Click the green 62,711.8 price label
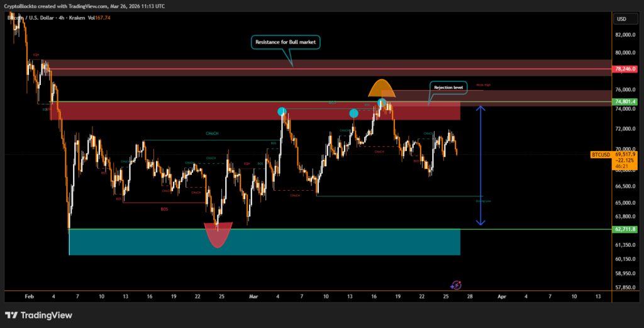The image size is (644, 328). pyautogui.click(x=626, y=229)
